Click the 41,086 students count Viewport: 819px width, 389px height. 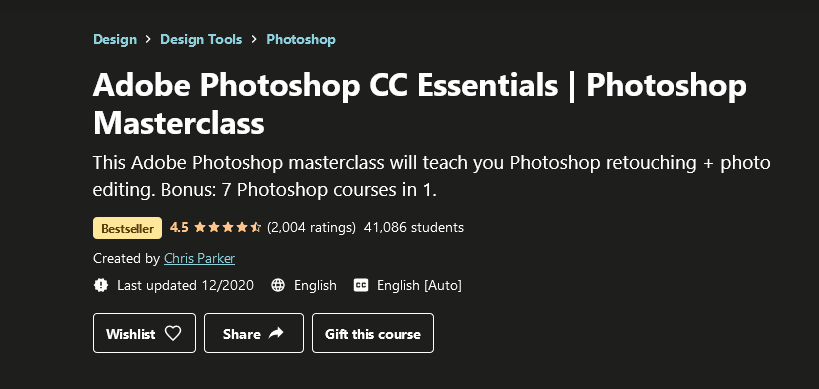pos(414,228)
